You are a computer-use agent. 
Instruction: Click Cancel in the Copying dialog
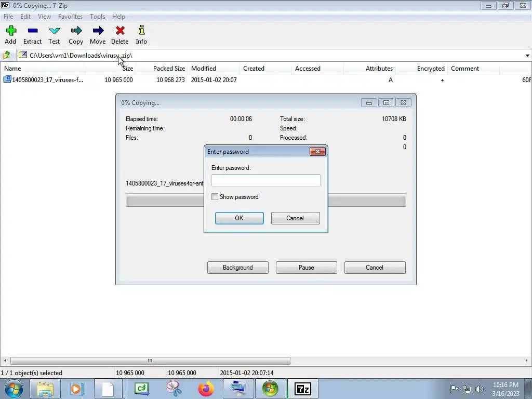point(375,268)
